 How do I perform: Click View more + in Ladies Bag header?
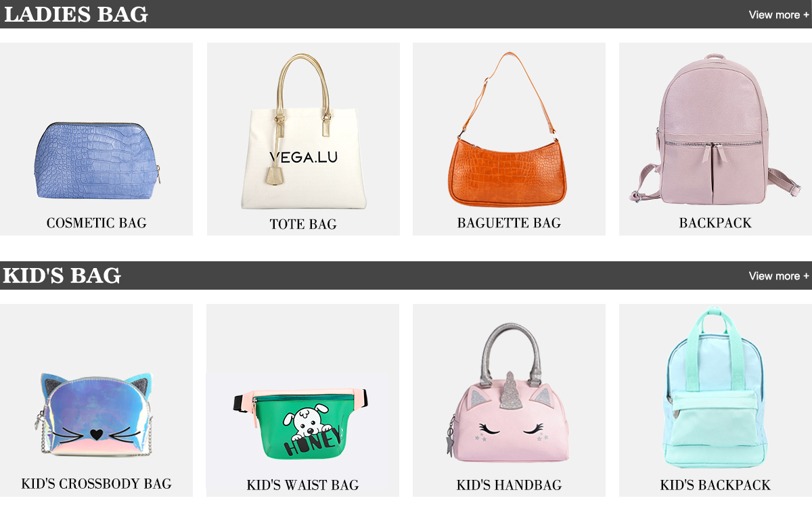(778, 15)
